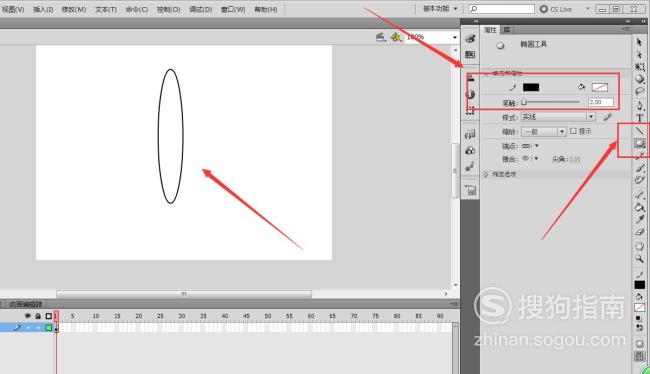Viewport: 650px width, 374px height.
Task: Expand the collapsed oval options section
Action: [486, 174]
